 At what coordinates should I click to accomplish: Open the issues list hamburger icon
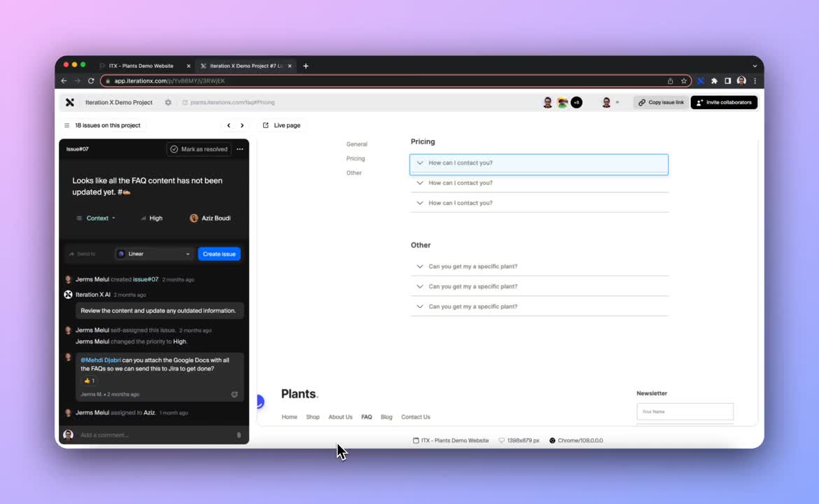pos(67,125)
